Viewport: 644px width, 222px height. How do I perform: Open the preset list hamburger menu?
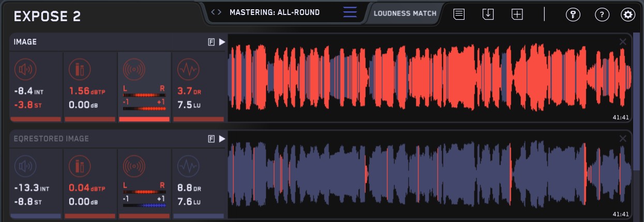350,12
